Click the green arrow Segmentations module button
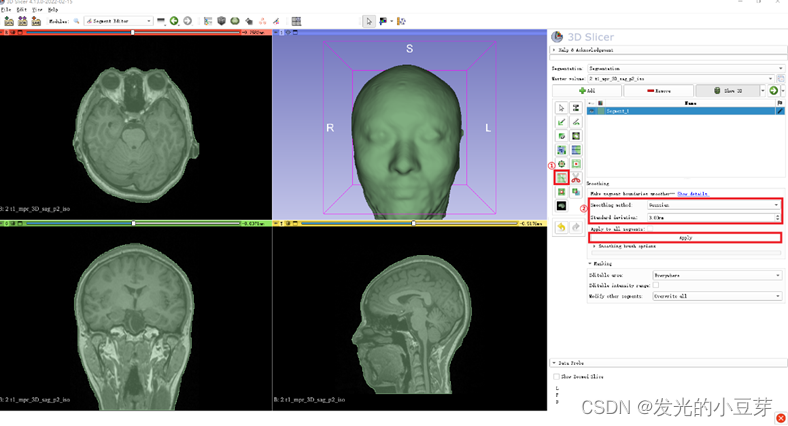 click(773, 90)
